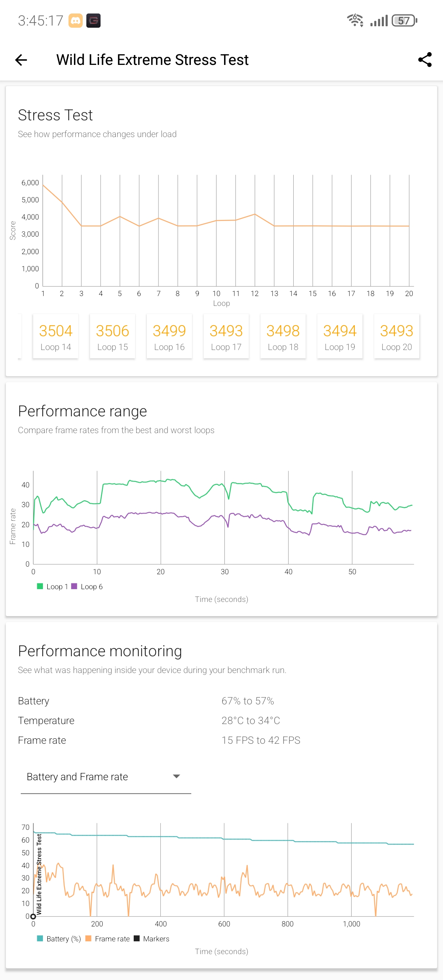Toggle Frame rate legend series

107,938
